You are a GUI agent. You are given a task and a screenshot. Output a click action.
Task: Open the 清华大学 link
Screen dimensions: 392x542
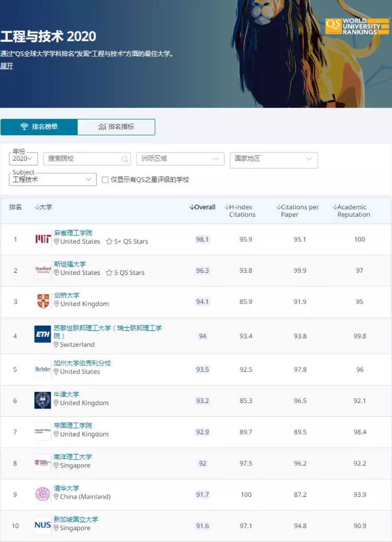[x=66, y=488]
